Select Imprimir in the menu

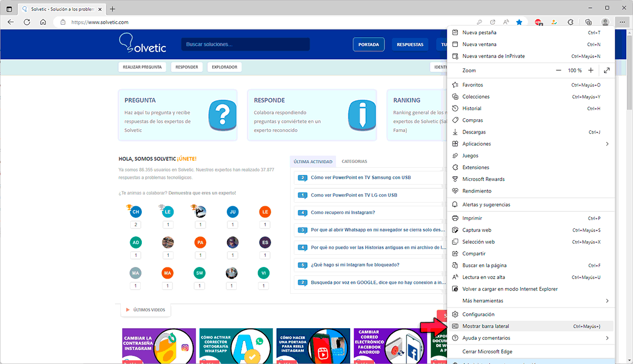tap(531, 218)
